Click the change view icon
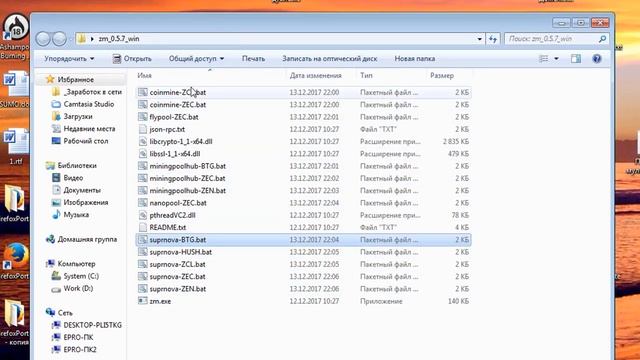 pyautogui.click(x=544, y=59)
